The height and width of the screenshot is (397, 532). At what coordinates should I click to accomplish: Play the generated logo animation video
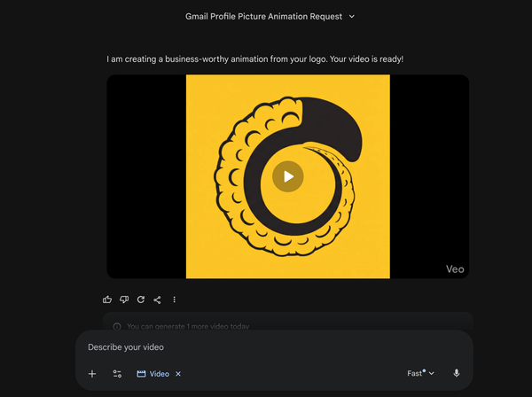[287, 176]
